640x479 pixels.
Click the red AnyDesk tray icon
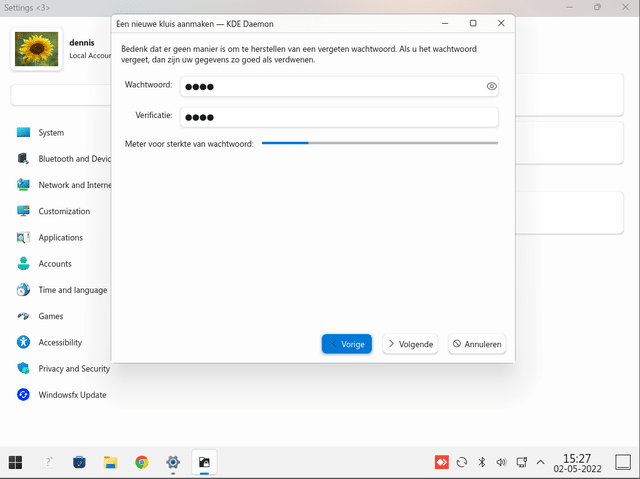click(442, 462)
